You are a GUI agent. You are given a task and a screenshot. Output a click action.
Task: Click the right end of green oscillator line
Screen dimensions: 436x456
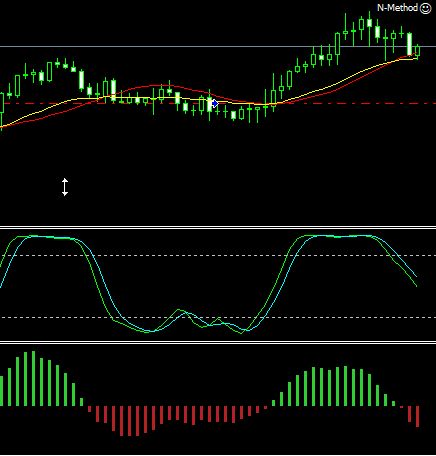click(416, 285)
